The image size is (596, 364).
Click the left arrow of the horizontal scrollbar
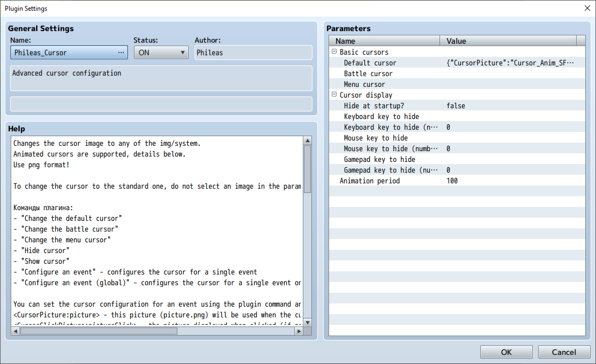[x=15, y=331]
